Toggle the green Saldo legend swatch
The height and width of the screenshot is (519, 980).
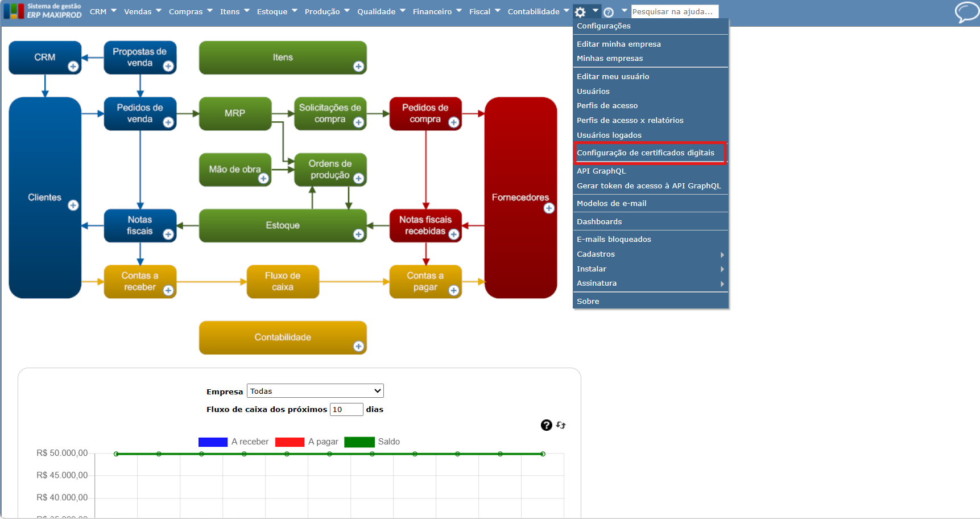coord(359,442)
